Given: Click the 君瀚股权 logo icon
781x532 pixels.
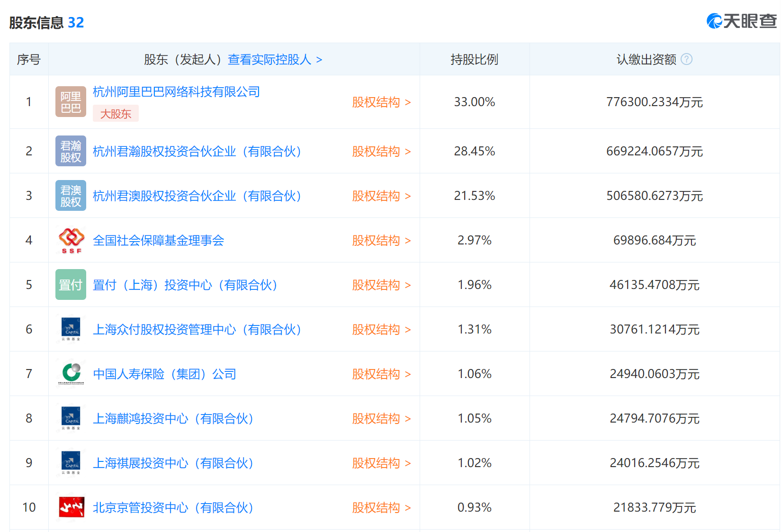Looking at the screenshot, I should click(x=71, y=151).
